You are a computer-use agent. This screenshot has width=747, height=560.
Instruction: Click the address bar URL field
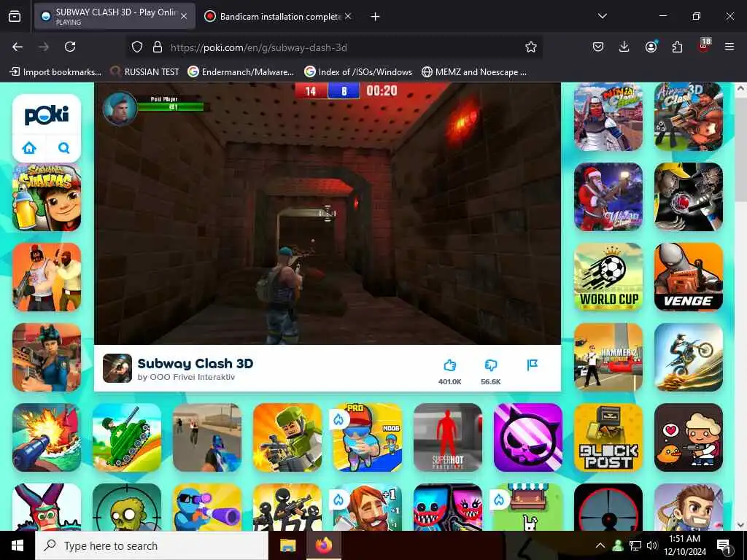(333, 47)
